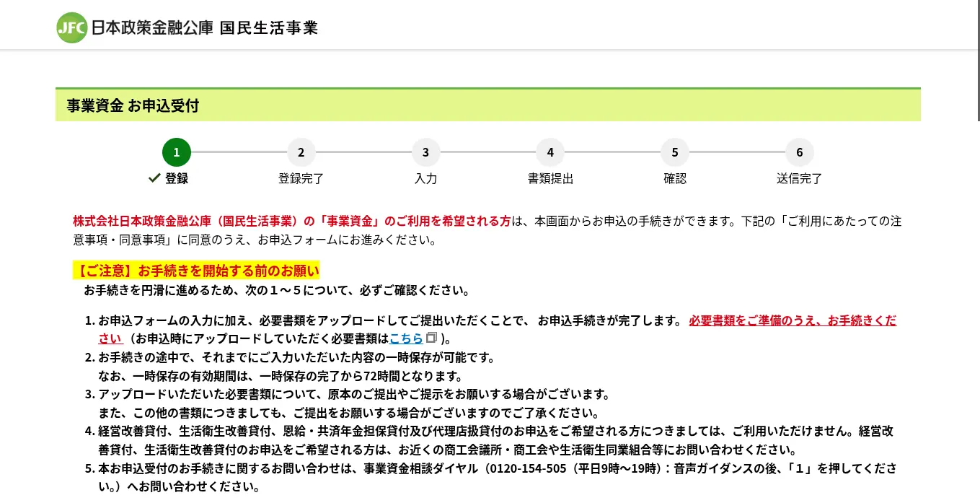Click the checkmark beside 登録 label
This screenshot has height=503, width=980.
[154, 178]
